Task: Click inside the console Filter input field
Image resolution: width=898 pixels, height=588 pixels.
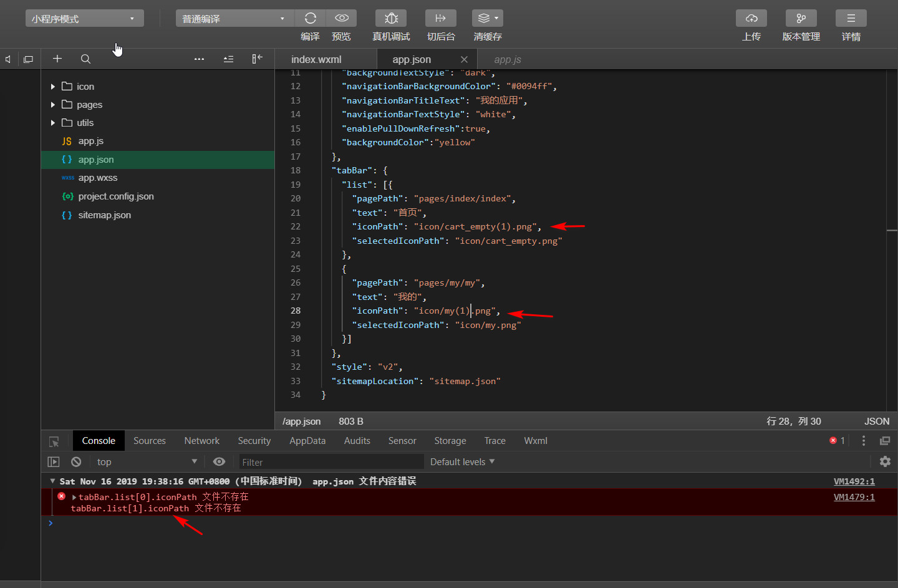Action: click(x=331, y=461)
